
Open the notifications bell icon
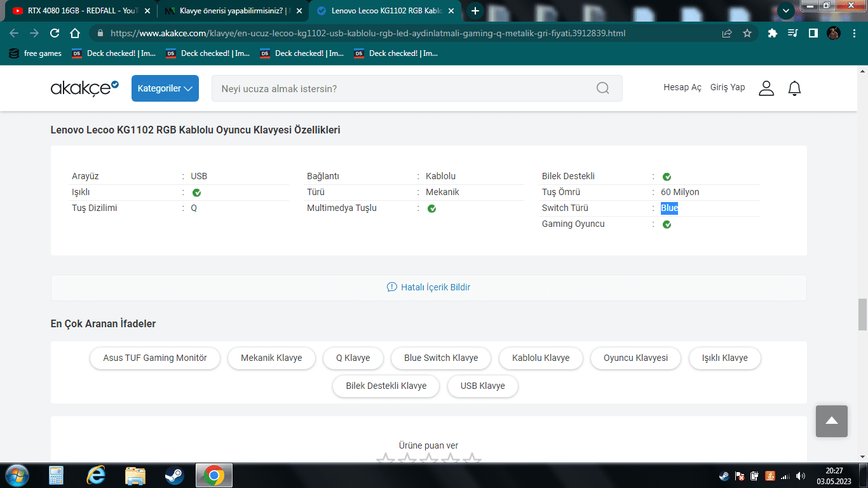(794, 88)
